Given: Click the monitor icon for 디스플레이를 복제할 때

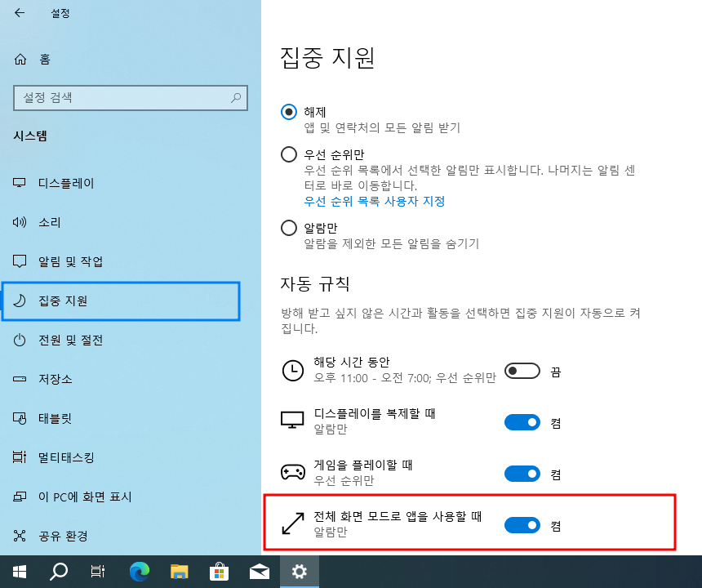Looking at the screenshot, I should point(292,420).
